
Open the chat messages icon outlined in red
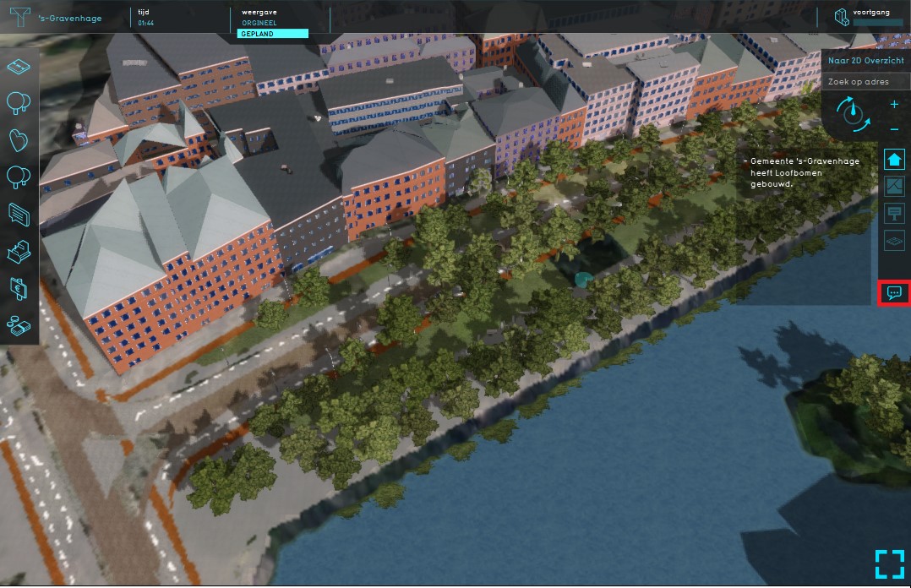[894, 293]
